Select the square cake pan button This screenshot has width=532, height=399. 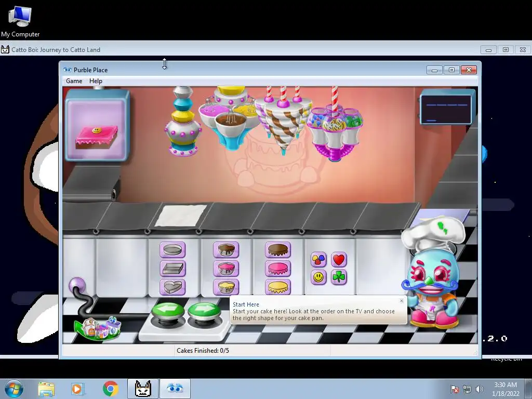coord(172,269)
